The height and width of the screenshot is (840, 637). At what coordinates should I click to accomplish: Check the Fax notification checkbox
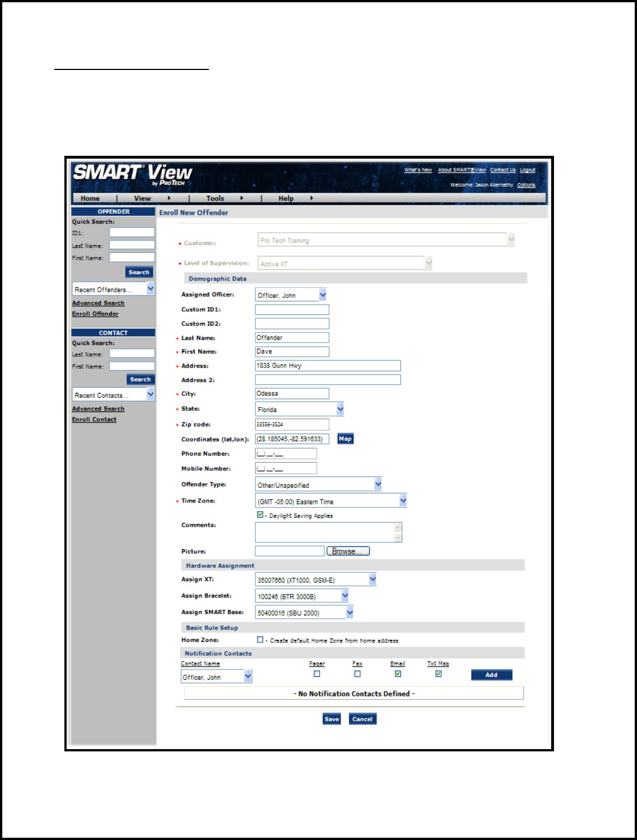[357, 673]
